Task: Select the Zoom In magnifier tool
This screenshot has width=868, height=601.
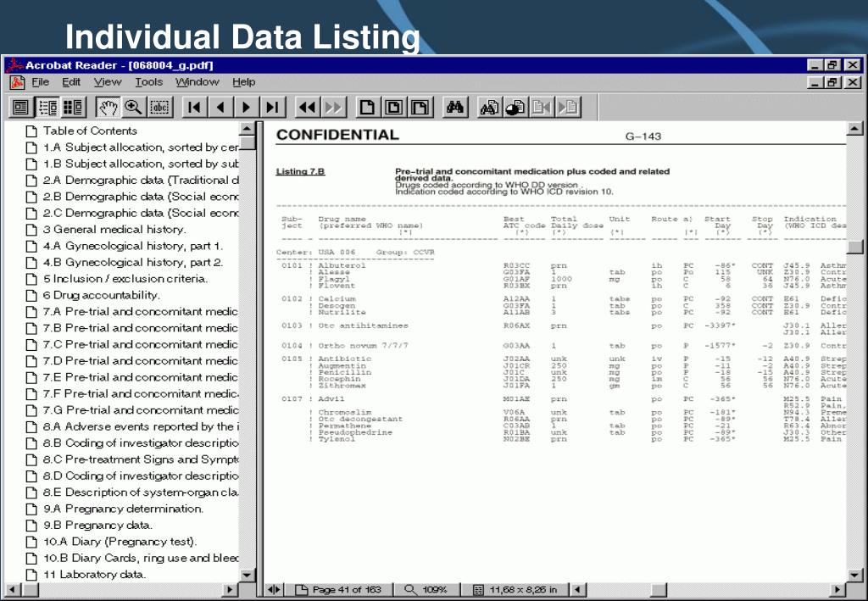Action: click(x=133, y=107)
